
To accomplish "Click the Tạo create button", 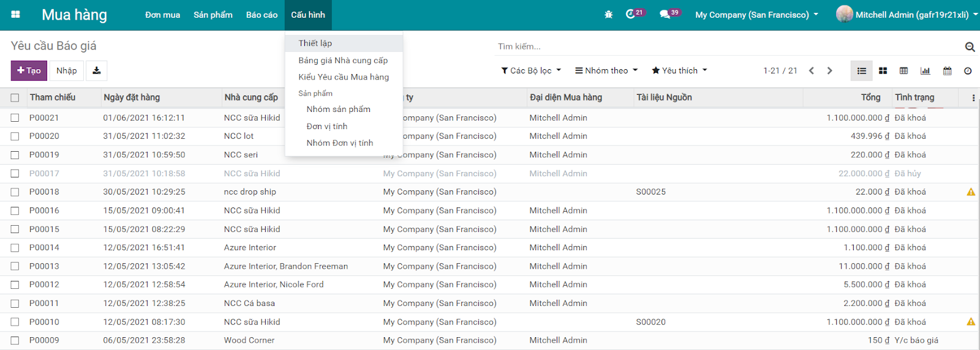I will (x=29, y=70).
